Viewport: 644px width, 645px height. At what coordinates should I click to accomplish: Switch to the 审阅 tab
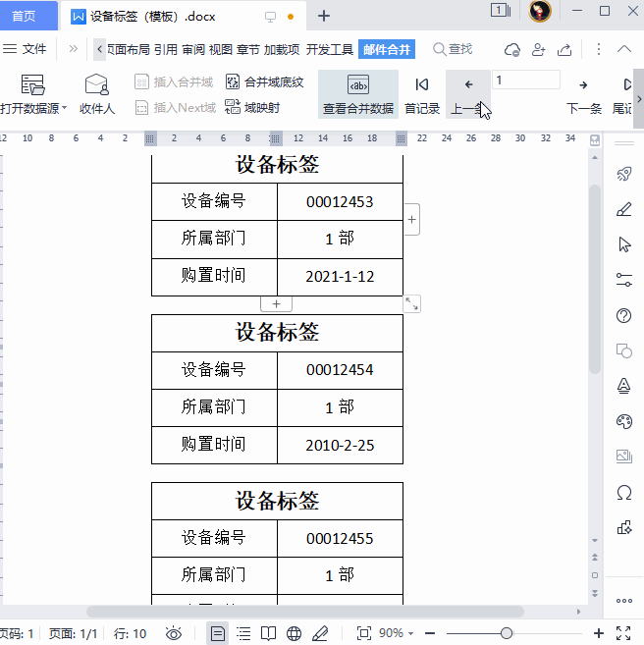click(193, 49)
